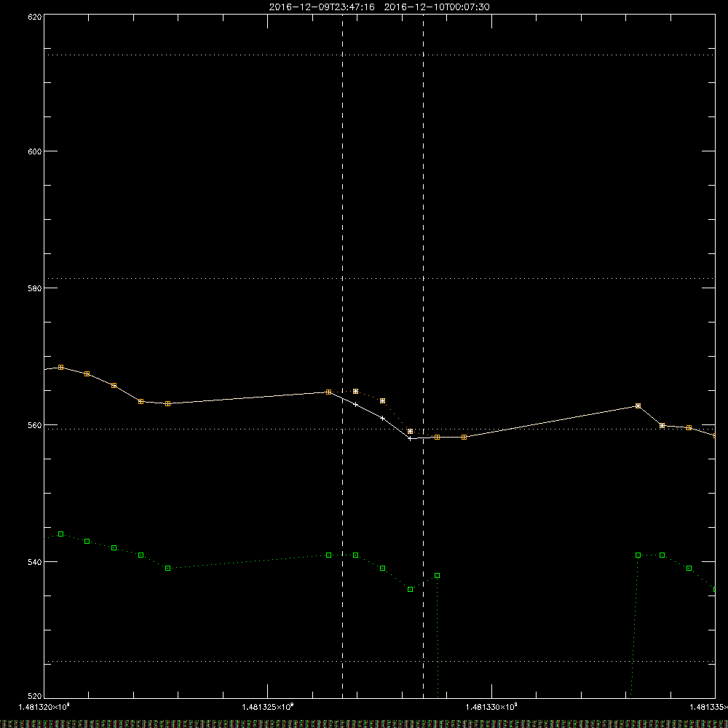
Task: Click the green square near 539 after the long gap-free slope
Action: coord(168,569)
